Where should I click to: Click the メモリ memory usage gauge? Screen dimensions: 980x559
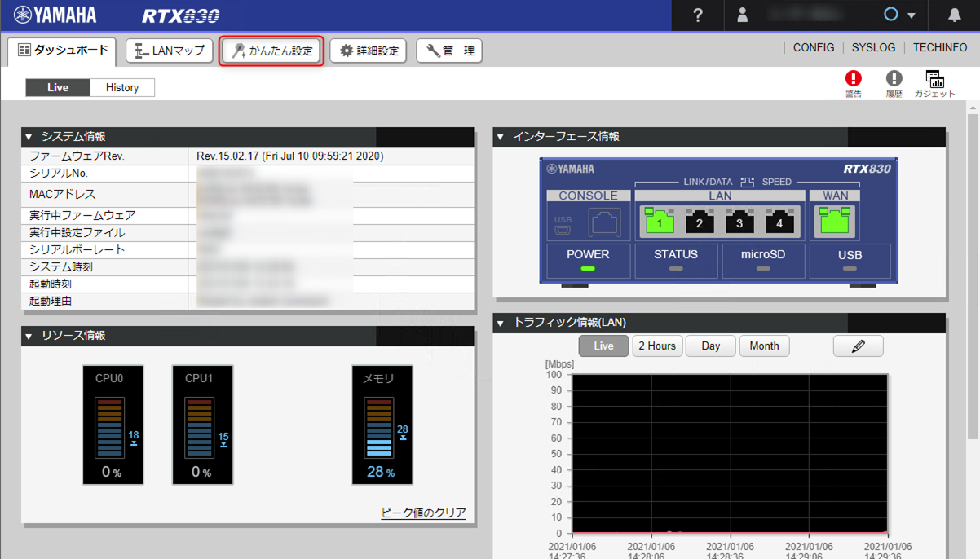(382, 425)
